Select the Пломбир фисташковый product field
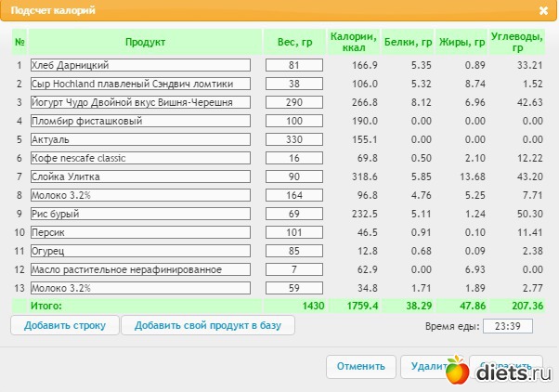 (x=140, y=121)
